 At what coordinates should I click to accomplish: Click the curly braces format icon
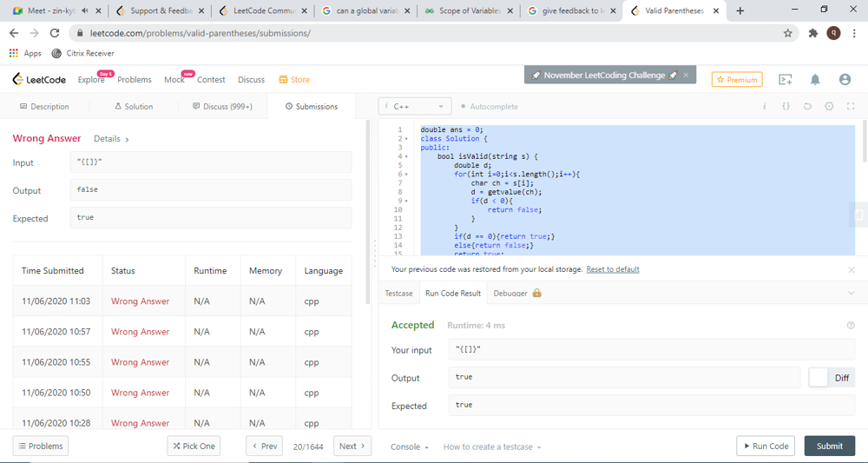coord(786,106)
